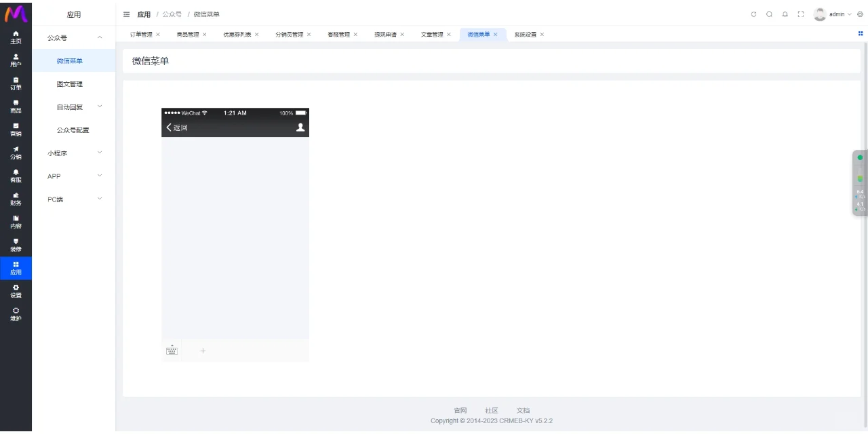Viewport: 868px width, 434px height.
Task: Open the 商品 sidebar icon
Action: 16,106
